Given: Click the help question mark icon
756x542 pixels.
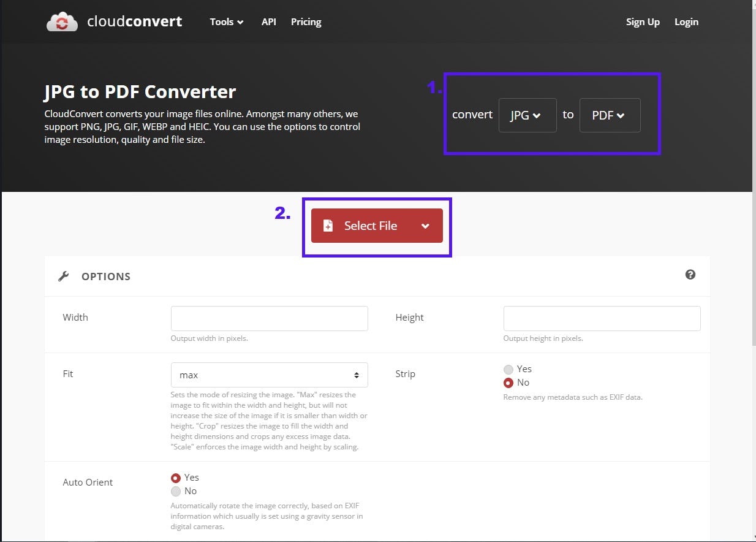Looking at the screenshot, I should [690, 275].
